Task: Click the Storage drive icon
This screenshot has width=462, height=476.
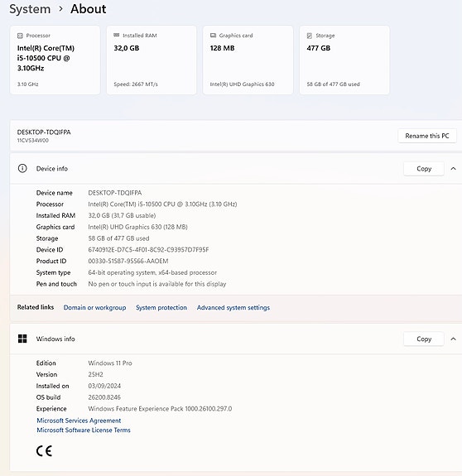Action: pos(310,36)
